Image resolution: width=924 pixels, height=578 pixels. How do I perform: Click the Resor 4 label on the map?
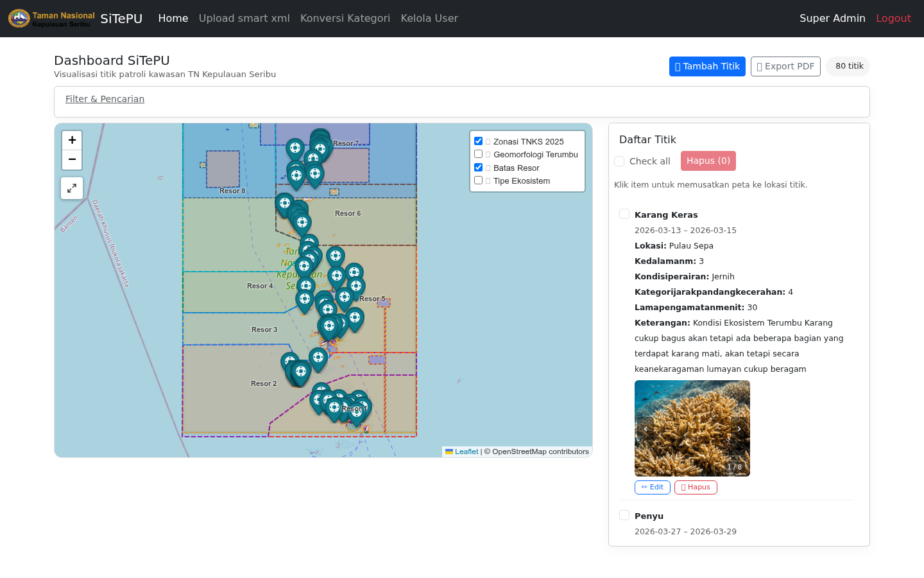tap(260, 286)
